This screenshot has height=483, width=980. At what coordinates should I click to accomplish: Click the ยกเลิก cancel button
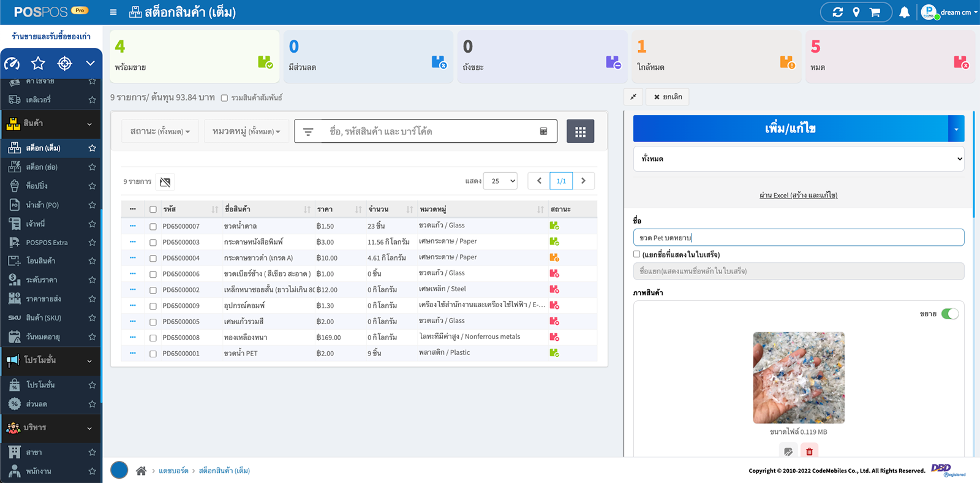click(668, 97)
